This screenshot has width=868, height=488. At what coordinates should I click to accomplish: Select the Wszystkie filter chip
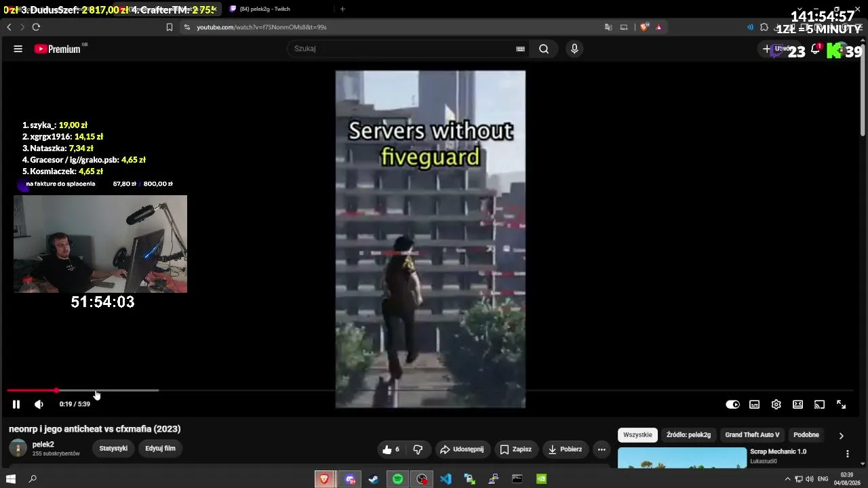coord(637,435)
